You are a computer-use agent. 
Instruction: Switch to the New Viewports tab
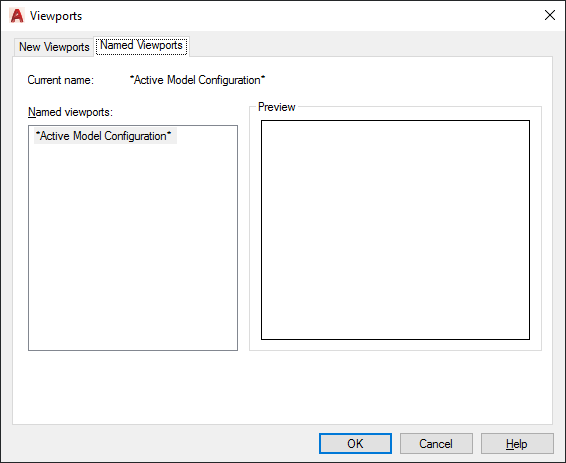54,47
